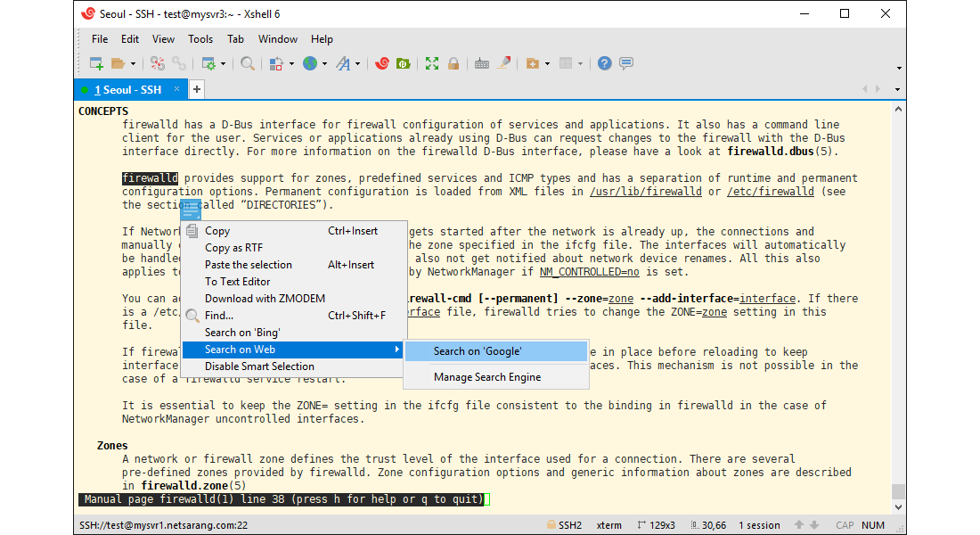Screen dimensions: 980x535
Task: Open the tab list dropdown arrow
Action: 897,89
